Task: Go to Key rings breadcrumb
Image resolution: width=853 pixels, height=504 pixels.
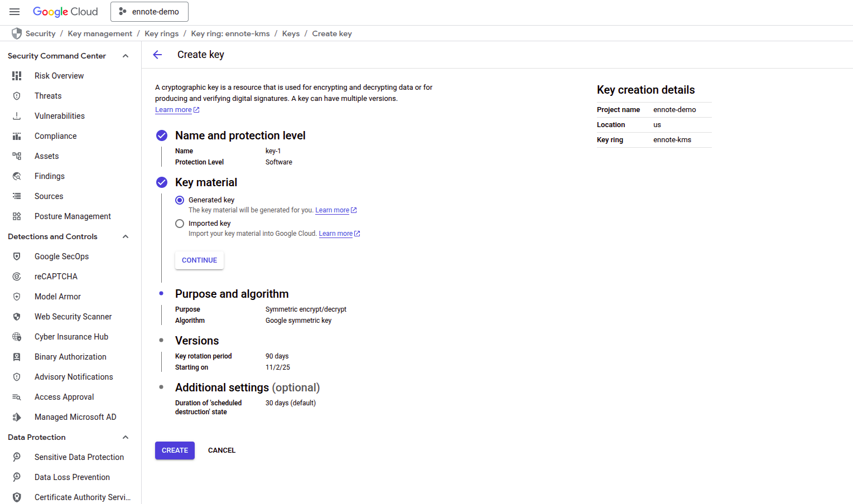Action: point(162,33)
